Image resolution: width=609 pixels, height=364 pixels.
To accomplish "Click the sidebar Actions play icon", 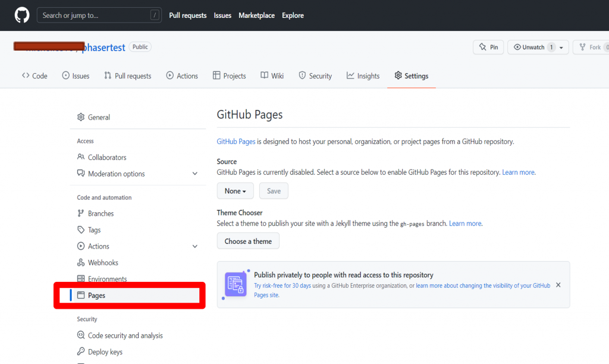I will [x=81, y=246].
